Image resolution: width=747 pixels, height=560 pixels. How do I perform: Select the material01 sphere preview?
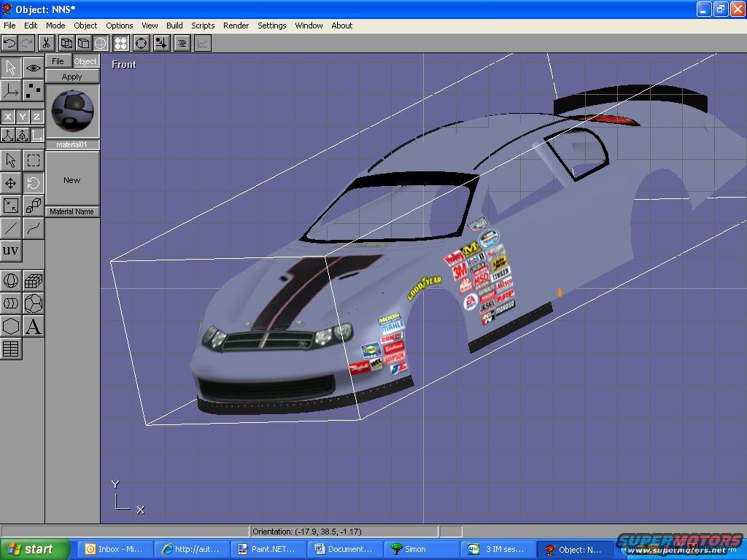pos(72,110)
